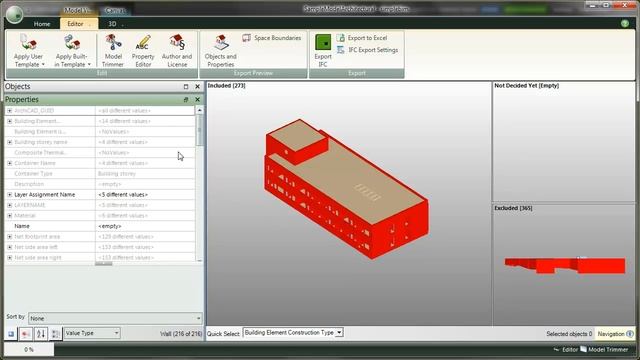Click the Editor status bar link
Image resolution: width=640 pixels, height=360 pixels.
565,350
